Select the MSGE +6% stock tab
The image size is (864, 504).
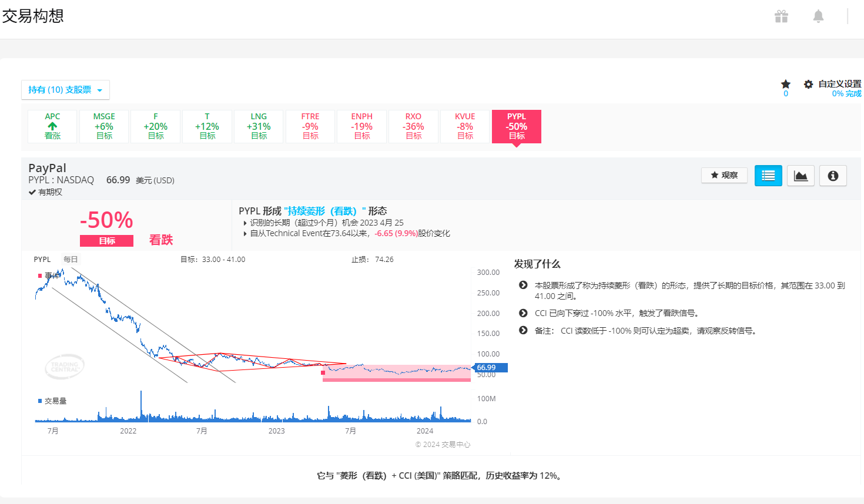click(x=104, y=126)
